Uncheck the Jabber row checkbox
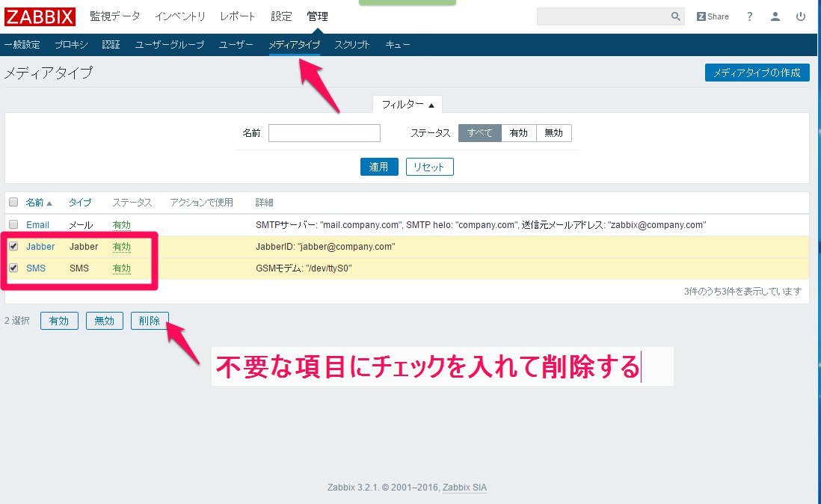This screenshot has height=504, width=821. 13,247
